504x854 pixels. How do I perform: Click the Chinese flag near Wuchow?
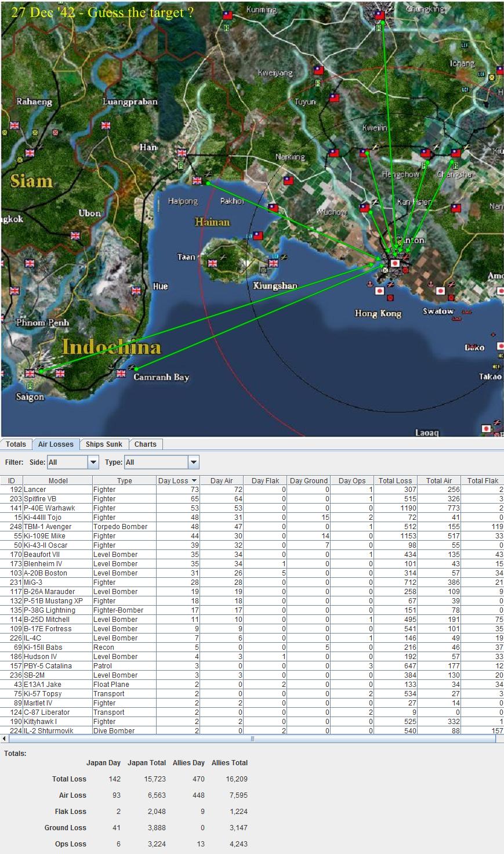[x=364, y=208]
